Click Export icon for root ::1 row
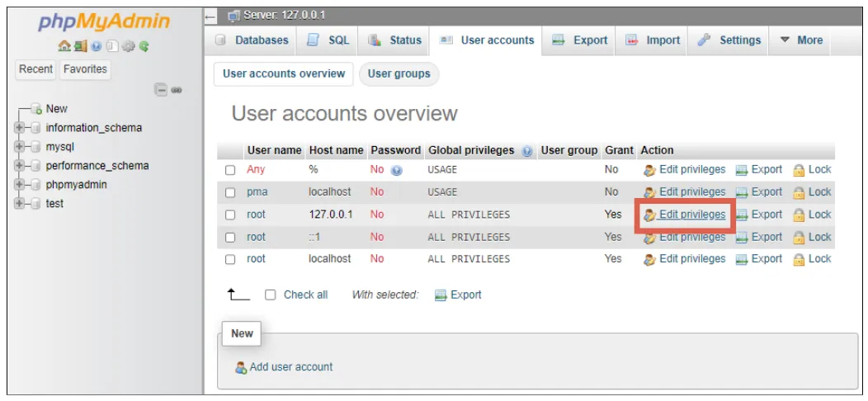The width and height of the screenshot is (868, 401). (x=742, y=238)
